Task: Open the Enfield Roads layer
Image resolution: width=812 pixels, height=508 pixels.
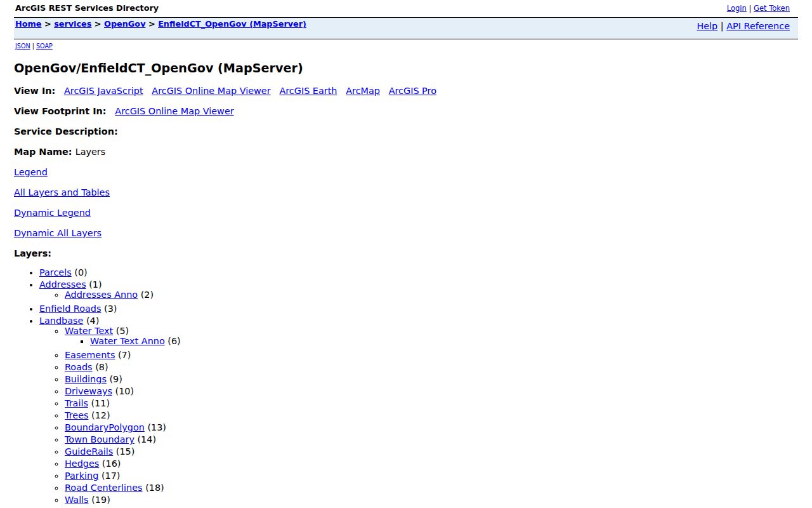Action: click(x=70, y=309)
